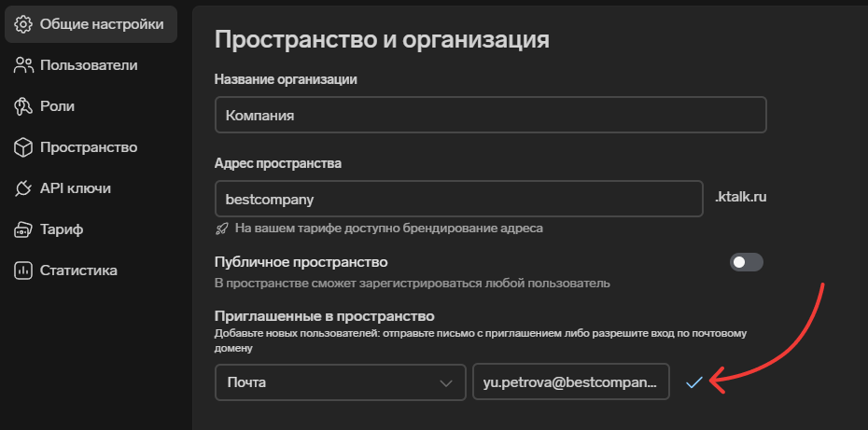Click the branding hint text about тариф

[388, 228]
